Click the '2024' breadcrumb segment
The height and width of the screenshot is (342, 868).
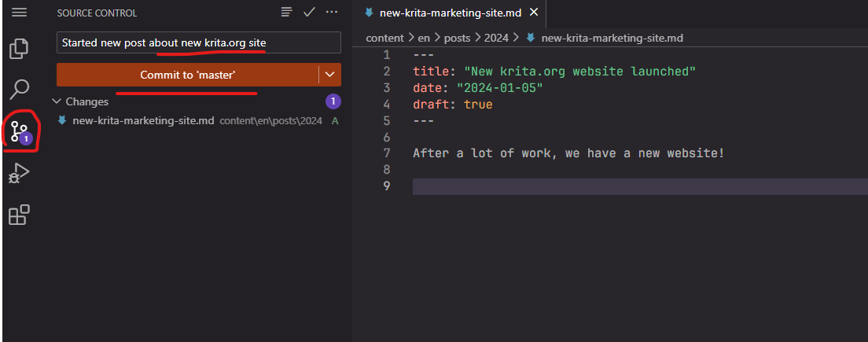(495, 37)
